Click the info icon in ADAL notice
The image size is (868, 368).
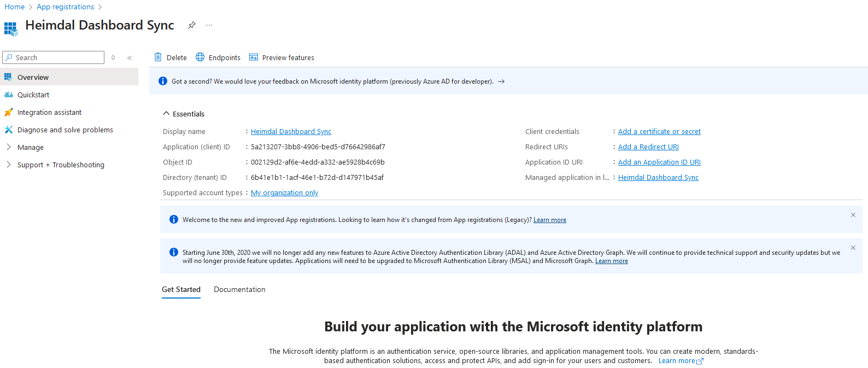[x=174, y=252]
